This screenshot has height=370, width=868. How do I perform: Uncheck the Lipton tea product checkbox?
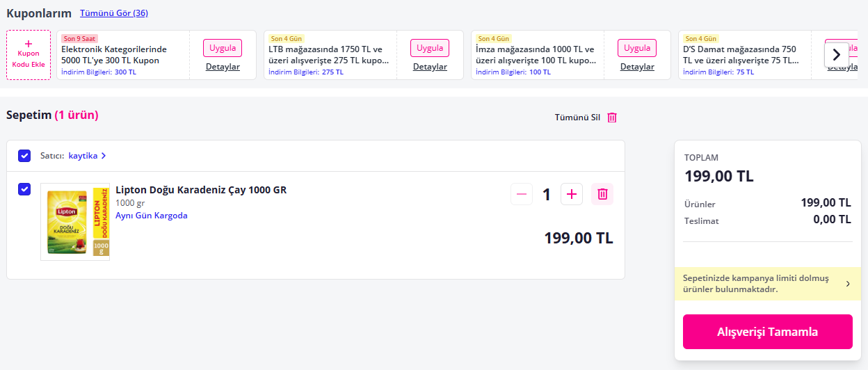pos(24,189)
